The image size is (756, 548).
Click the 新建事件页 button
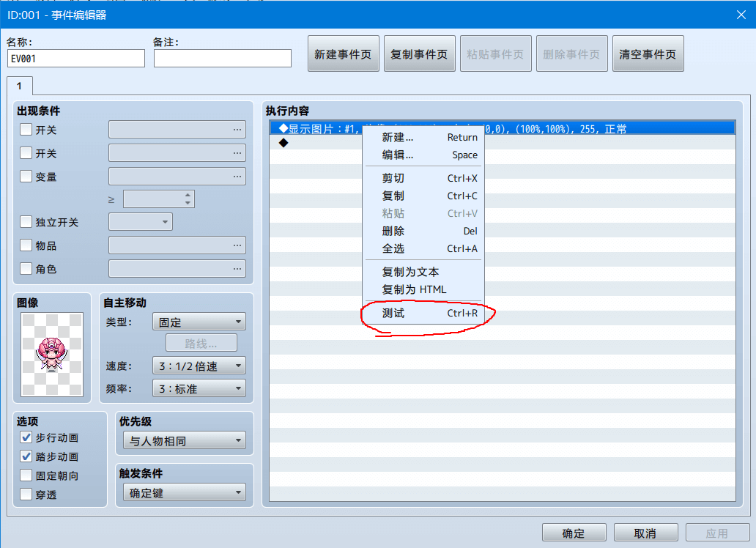pyautogui.click(x=344, y=53)
